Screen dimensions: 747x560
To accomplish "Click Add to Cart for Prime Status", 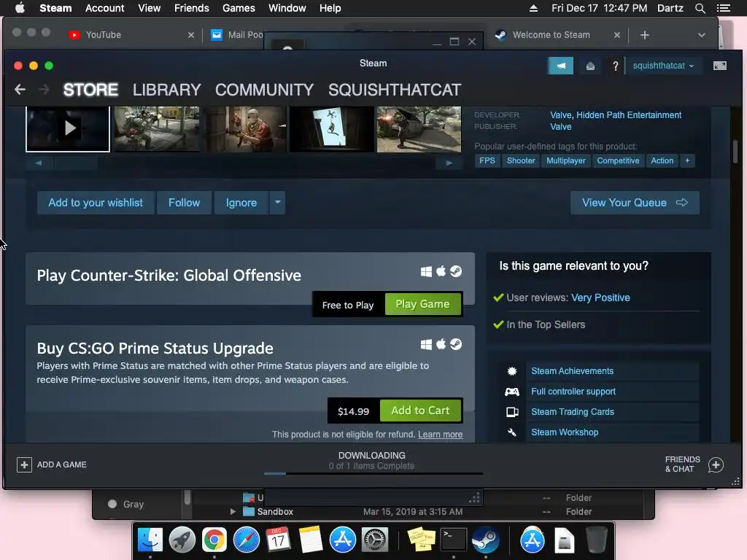I will coord(420,411).
